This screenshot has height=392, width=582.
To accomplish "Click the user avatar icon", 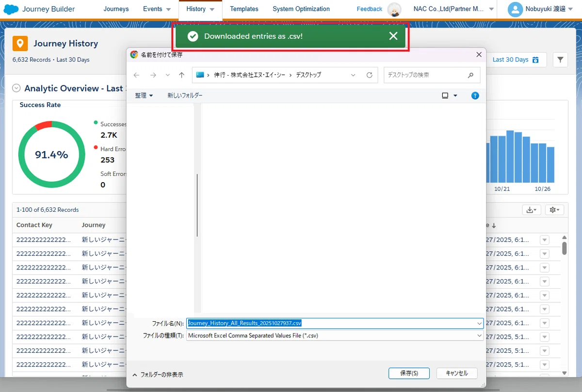I will [515, 9].
